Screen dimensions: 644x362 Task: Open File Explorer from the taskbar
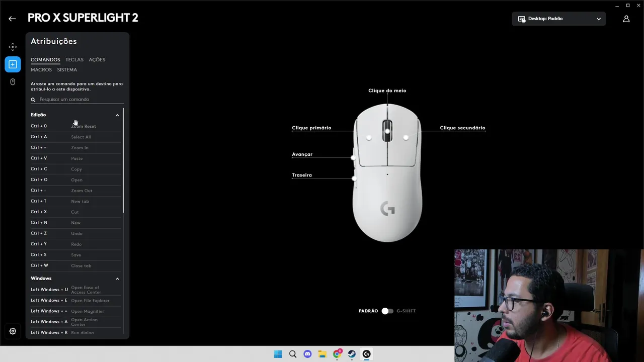(x=322, y=354)
